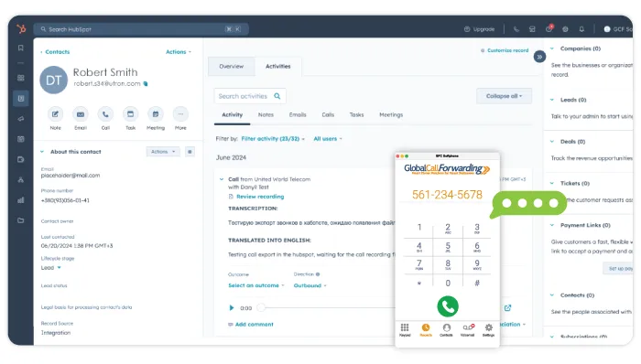Select the Calls sub-tab
Screen dimensions: 641x364
point(328,115)
